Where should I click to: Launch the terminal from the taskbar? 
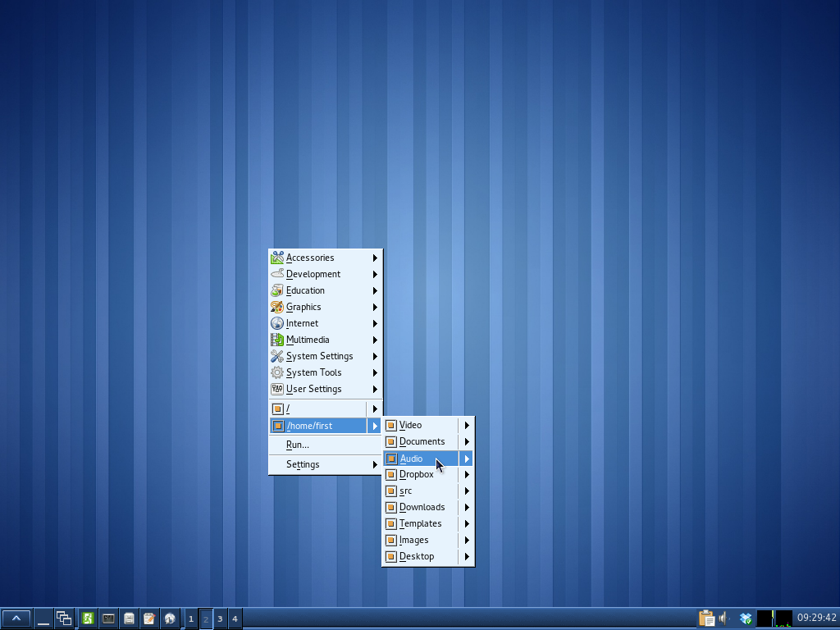(x=108, y=619)
